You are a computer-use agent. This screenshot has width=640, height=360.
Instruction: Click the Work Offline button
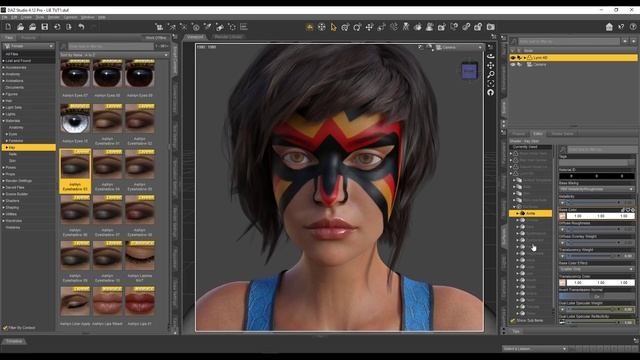(156, 38)
